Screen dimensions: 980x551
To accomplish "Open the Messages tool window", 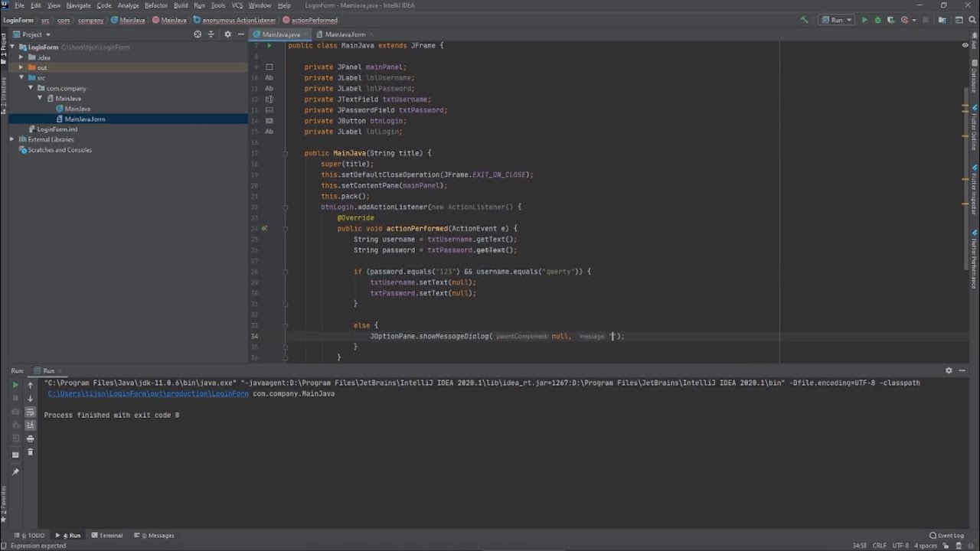I will click(x=154, y=536).
